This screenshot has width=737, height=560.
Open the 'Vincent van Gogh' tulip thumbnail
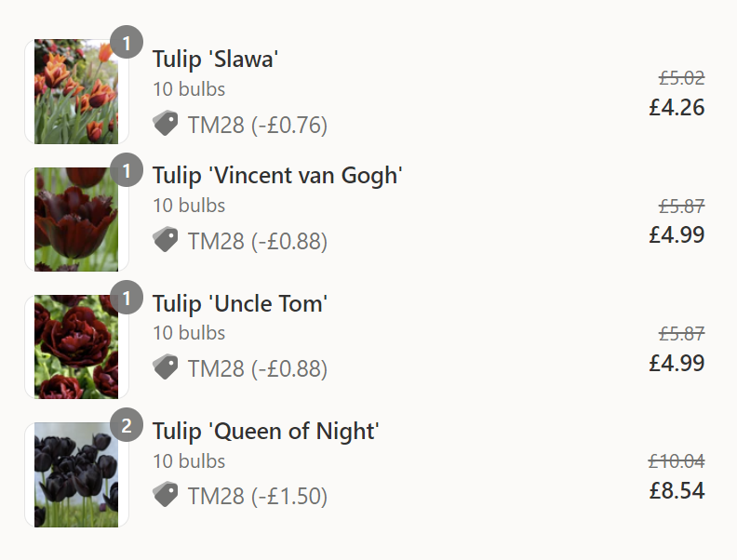click(76, 220)
